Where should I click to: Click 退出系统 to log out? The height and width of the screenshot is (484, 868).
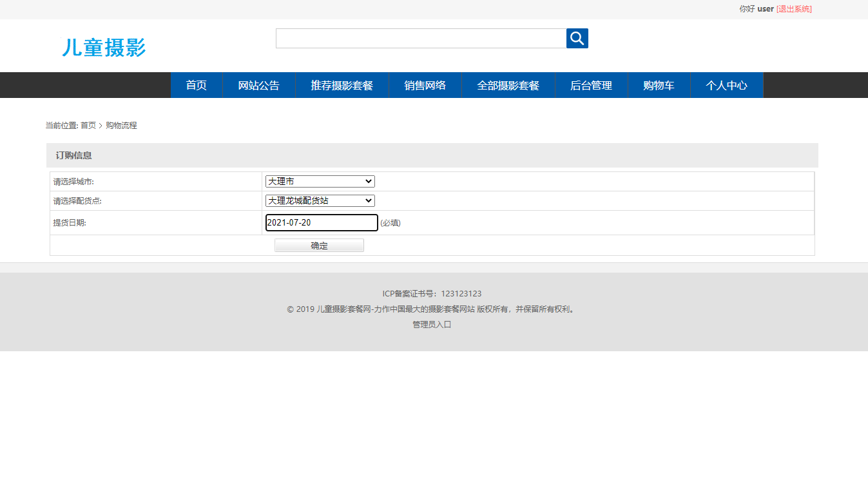click(793, 8)
